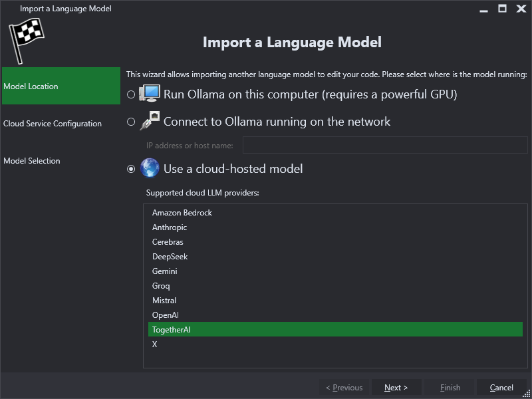Select Connect to Ollama on network radio
Image resolution: width=532 pixels, height=399 pixels.
[x=131, y=122]
